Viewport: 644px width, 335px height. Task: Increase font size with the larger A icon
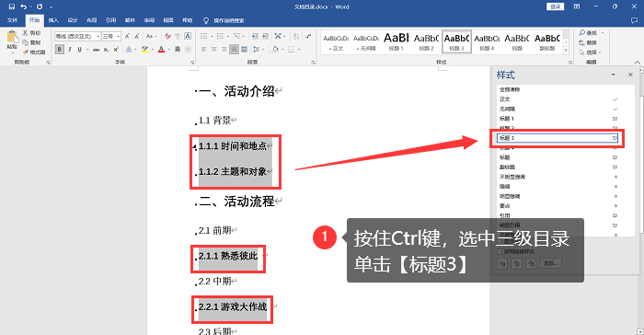coord(127,36)
